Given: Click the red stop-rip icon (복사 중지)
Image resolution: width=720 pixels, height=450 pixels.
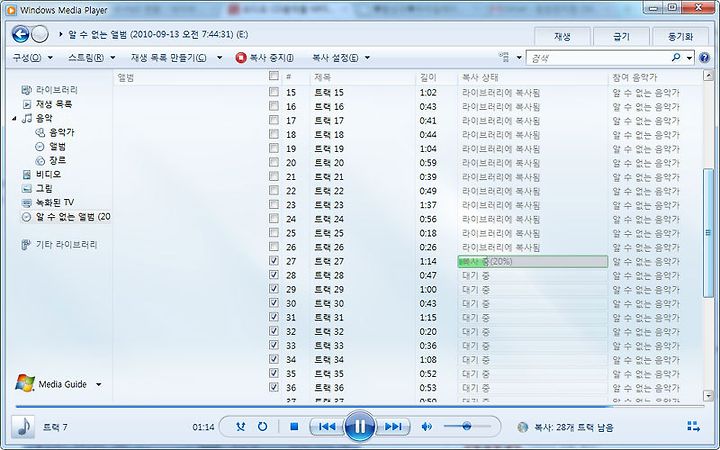Looking at the screenshot, I should [241, 58].
